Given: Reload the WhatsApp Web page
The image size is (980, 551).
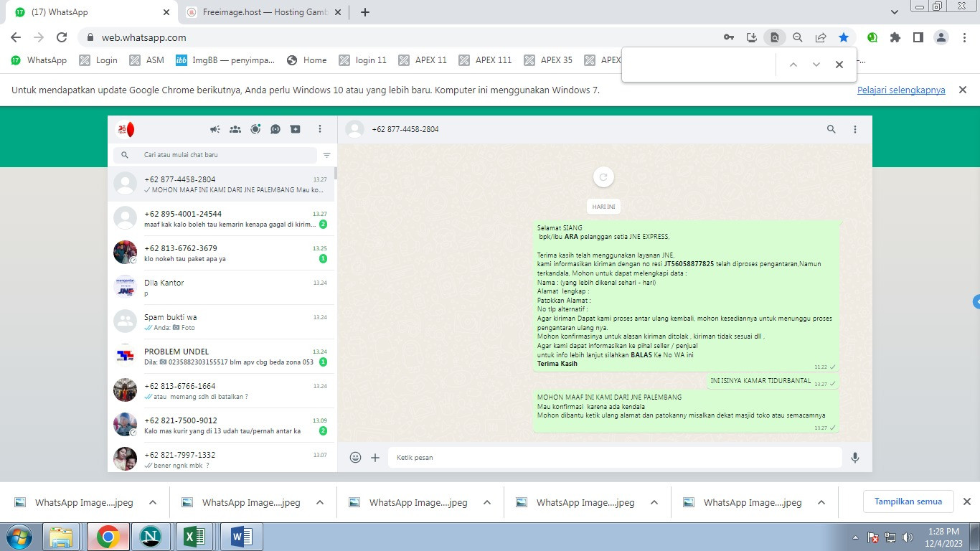Looking at the screenshot, I should pyautogui.click(x=62, y=37).
